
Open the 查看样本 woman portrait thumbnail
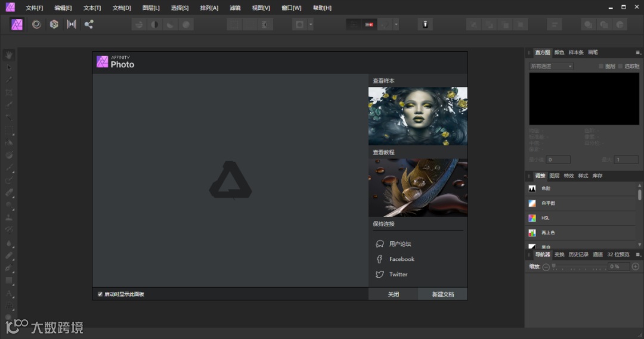417,116
